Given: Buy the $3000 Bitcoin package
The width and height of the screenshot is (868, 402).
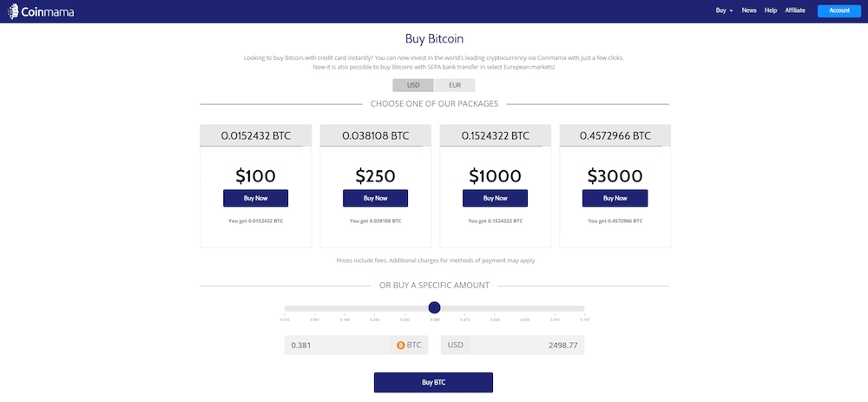Looking at the screenshot, I should pos(615,198).
